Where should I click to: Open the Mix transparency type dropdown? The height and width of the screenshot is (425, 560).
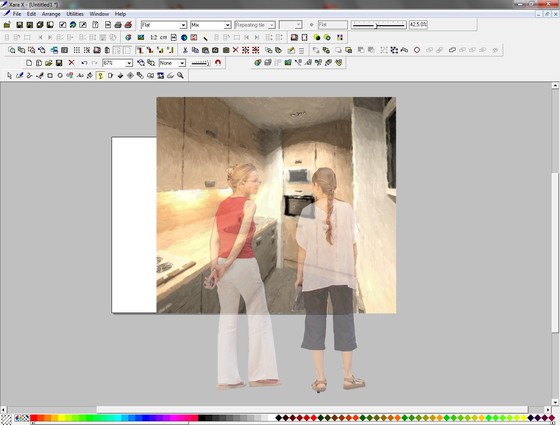[211, 25]
